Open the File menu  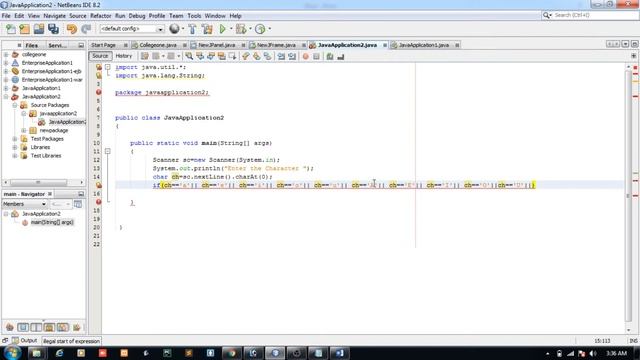pos(6,16)
